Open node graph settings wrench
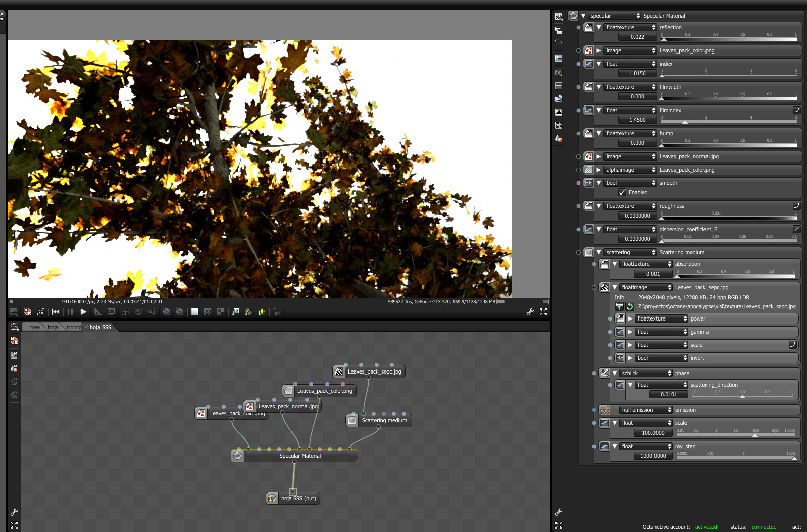807x532 pixels. pos(14,512)
